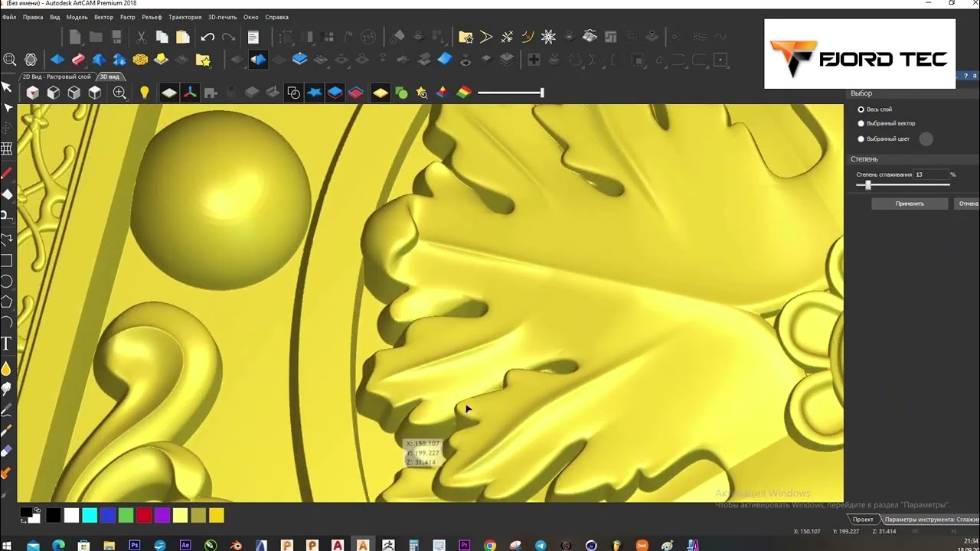Click the orange waffle texture relief icon

click(x=140, y=59)
